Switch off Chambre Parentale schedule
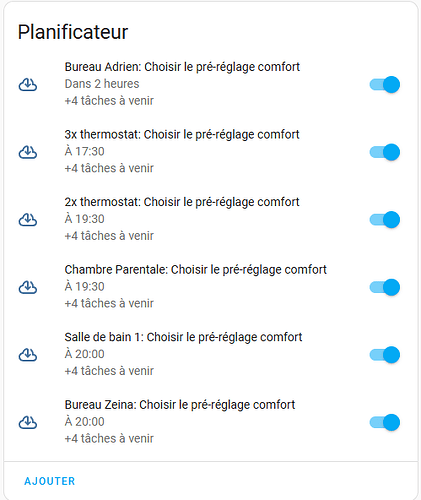This screenshot has width=421, height=500. pyautogui.click(x=385, y=287)
